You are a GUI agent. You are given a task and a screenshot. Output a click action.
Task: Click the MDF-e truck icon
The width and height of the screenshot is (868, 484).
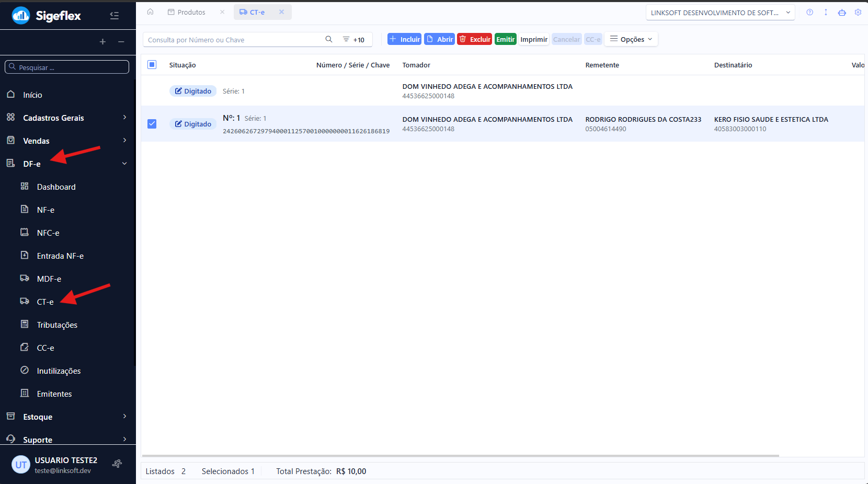(x=25, y=279)
